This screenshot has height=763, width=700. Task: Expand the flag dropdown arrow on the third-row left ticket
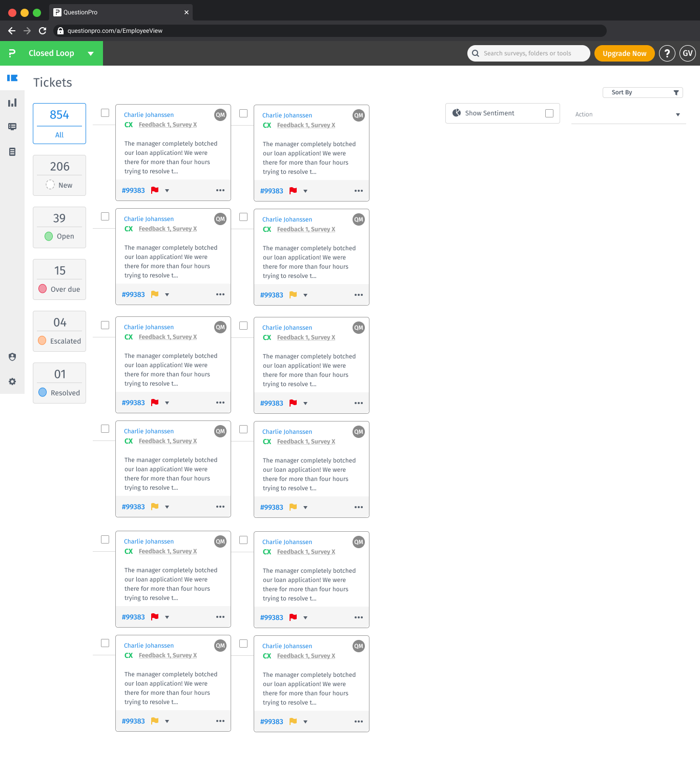pos(167,403)
